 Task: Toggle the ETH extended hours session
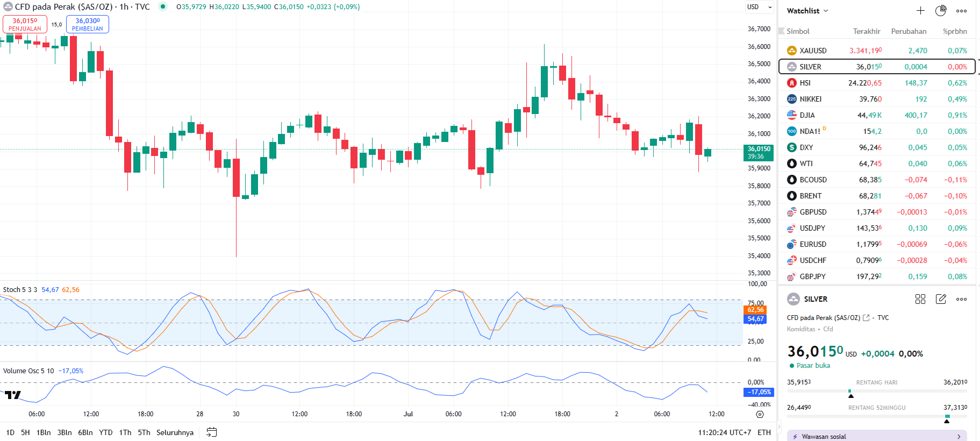[764, 432]
